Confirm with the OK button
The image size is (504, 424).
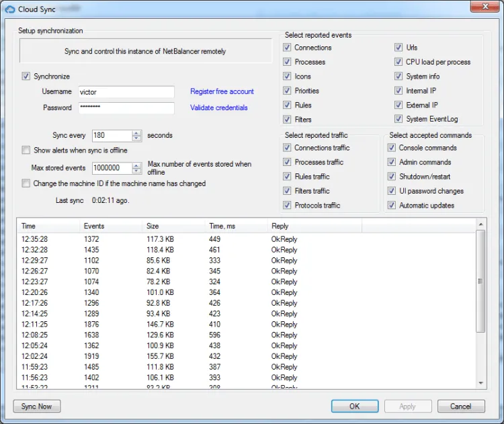pos(355,407)
